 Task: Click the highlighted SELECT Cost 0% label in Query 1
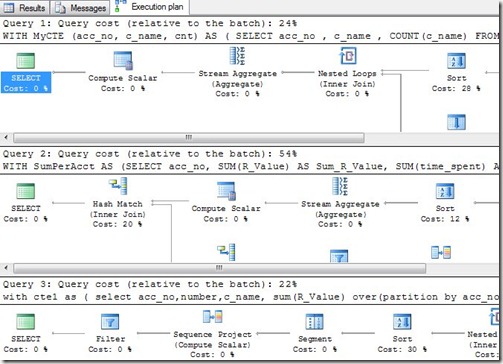click(x=26, y=83)
